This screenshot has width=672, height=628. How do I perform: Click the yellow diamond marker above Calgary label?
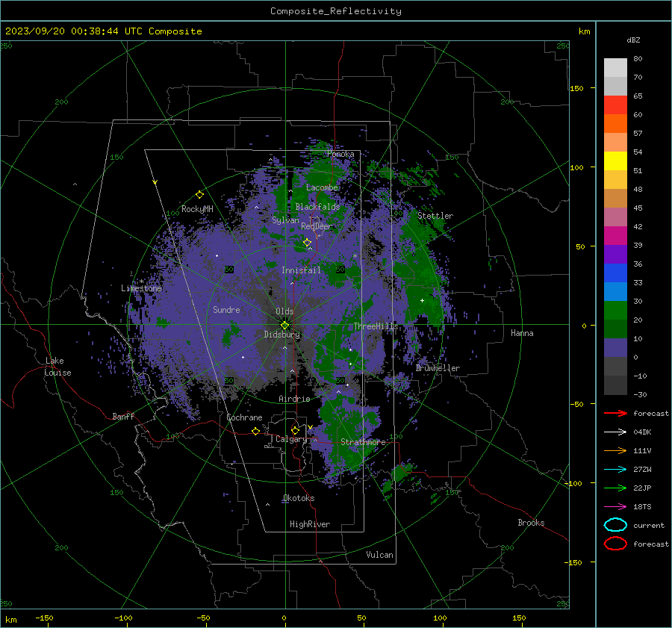[x=295, y=430]
